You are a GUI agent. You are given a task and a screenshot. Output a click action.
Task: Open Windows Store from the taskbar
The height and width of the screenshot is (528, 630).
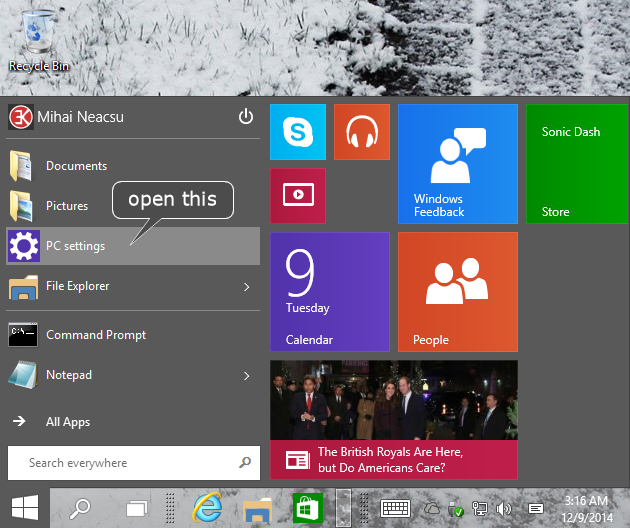click(308, 508)
